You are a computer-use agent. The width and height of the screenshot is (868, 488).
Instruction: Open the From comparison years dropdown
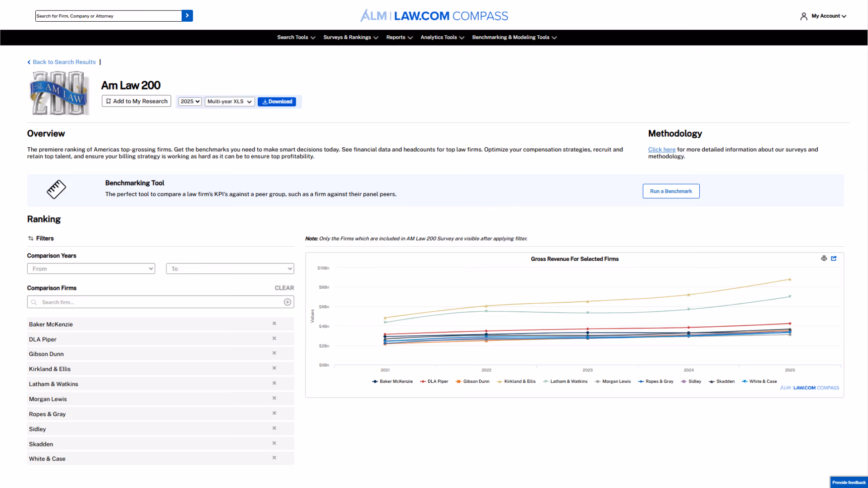(x=91, y=268)
